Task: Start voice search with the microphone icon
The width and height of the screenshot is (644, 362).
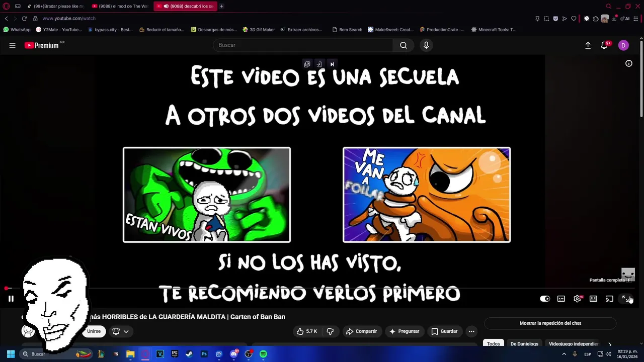Action: tap(426, 45)
